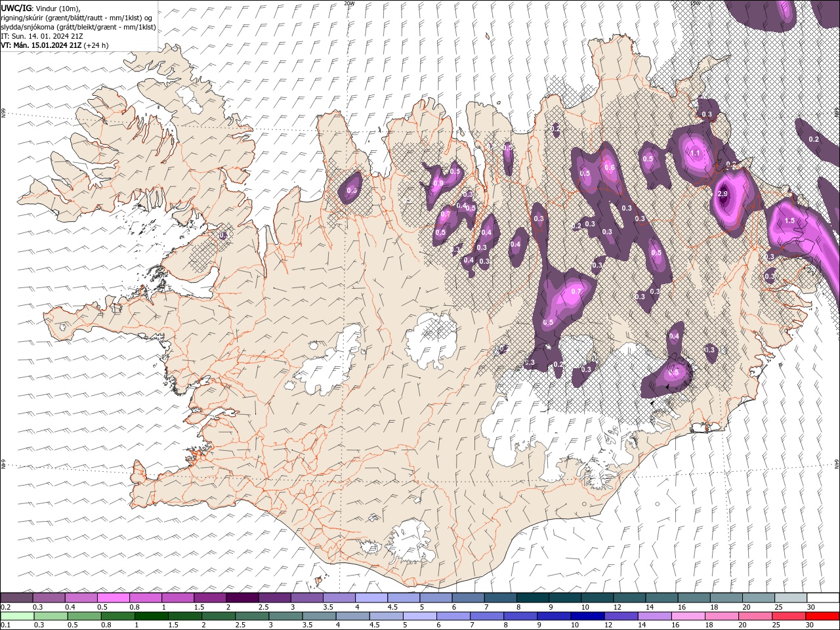Click the 'VT: Mán. 15.01.2024 21Z (+24 h)' line

(54, 45)
